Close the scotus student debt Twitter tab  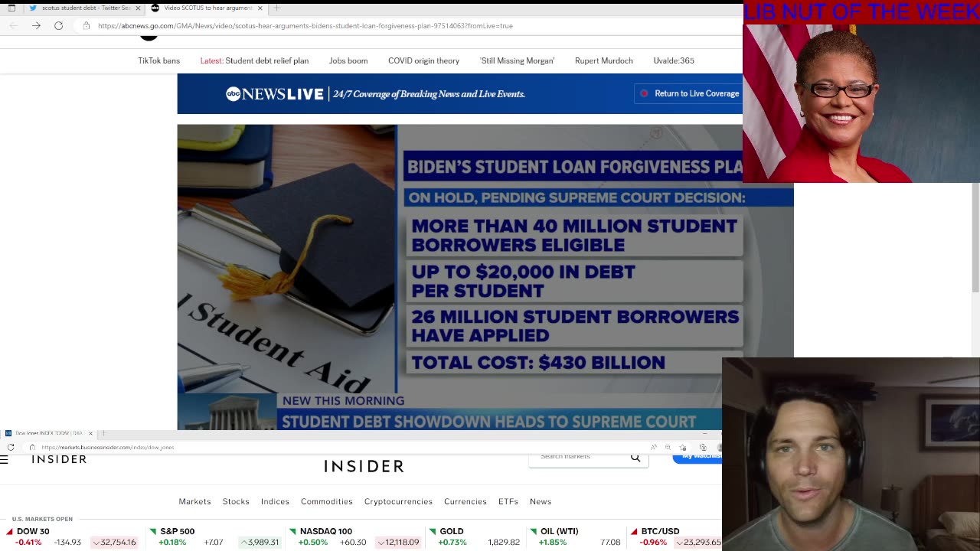tap(138, 8)
